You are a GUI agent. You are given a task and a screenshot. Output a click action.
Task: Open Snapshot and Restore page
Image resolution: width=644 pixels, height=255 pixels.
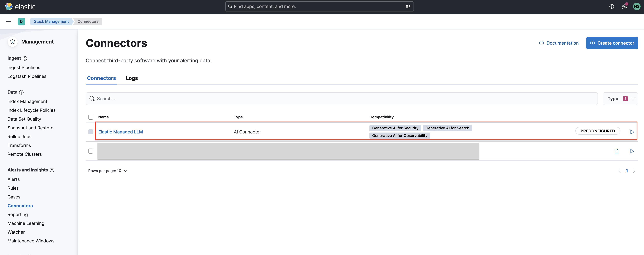pyautogui.click(x=30, y=128)
